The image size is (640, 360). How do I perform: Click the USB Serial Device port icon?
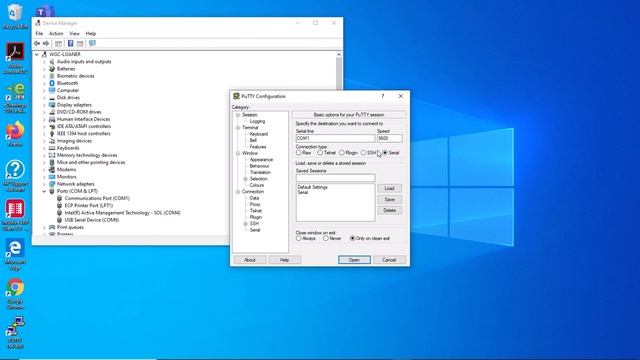[60, 220]
